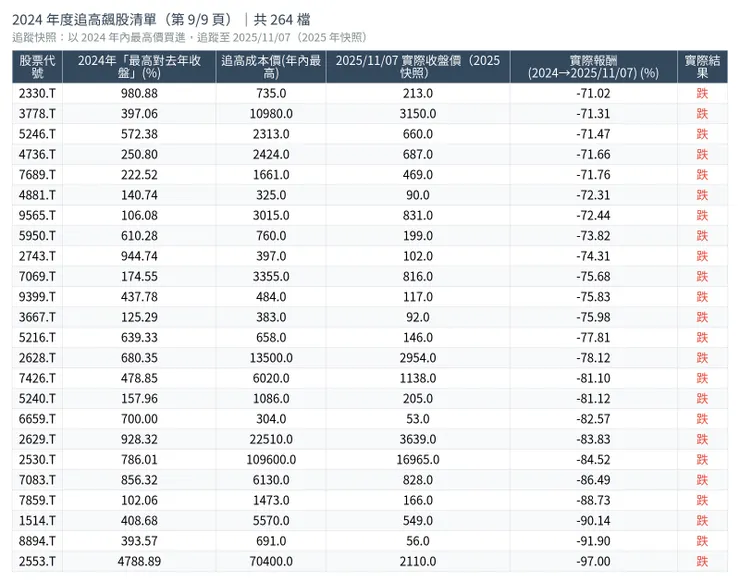740x584 pixels.
Task: Select the 實際結果 column header
Action: [x=702, y=66]
